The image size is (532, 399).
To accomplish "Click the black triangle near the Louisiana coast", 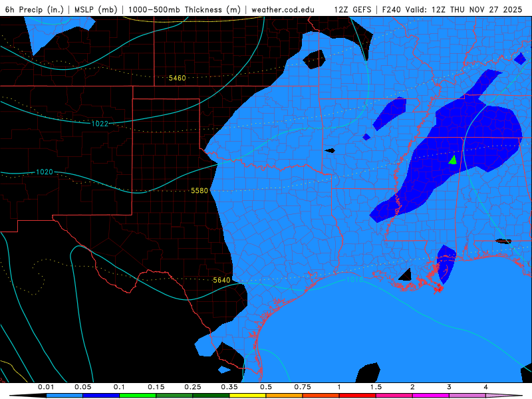I will (406, 275).
